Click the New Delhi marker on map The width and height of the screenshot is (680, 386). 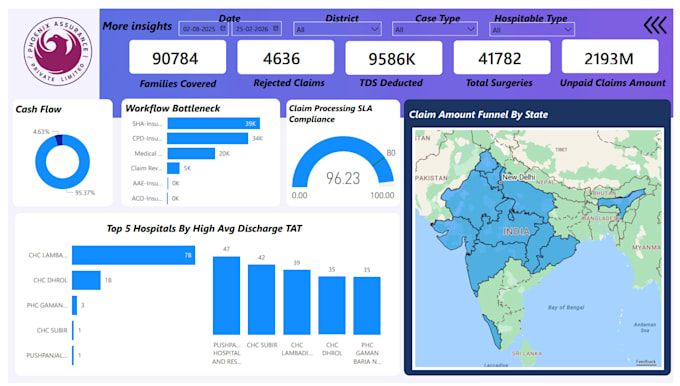click(x=500, y=183)
